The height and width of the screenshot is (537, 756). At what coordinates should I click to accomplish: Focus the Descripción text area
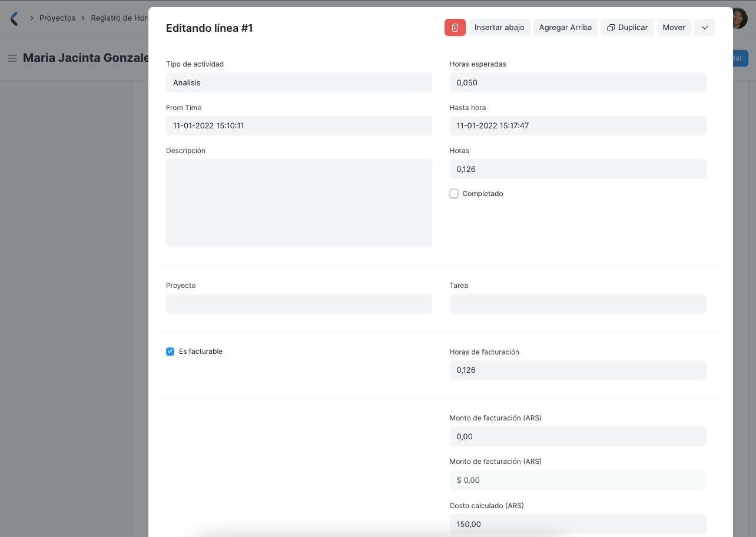tap(299, 203)
